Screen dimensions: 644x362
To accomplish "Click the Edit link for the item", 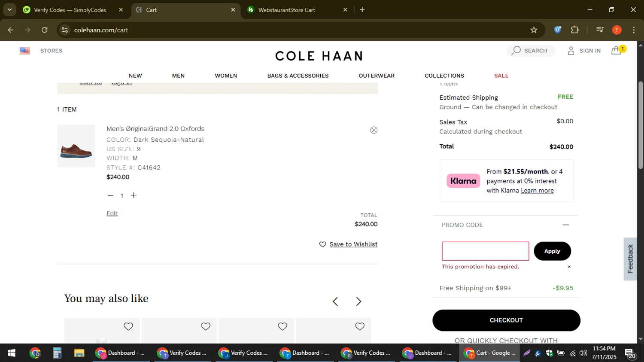I will tap(112, 213).
